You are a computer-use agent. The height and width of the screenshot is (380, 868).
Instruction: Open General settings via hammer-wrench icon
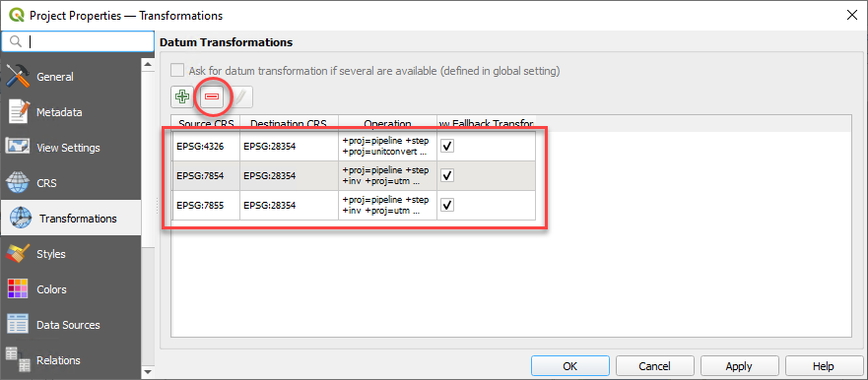pyautogui.click(x=19, y=77)
